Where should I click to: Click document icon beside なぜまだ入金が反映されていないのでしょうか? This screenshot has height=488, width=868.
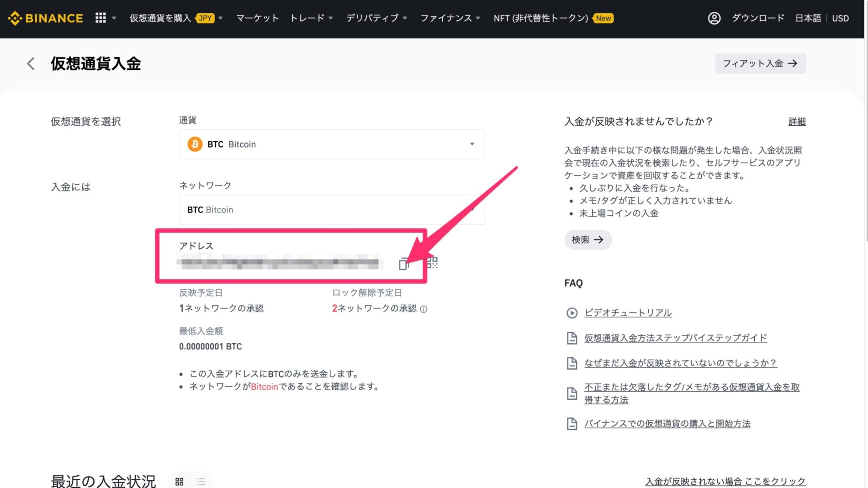click(x=572, y=363)
